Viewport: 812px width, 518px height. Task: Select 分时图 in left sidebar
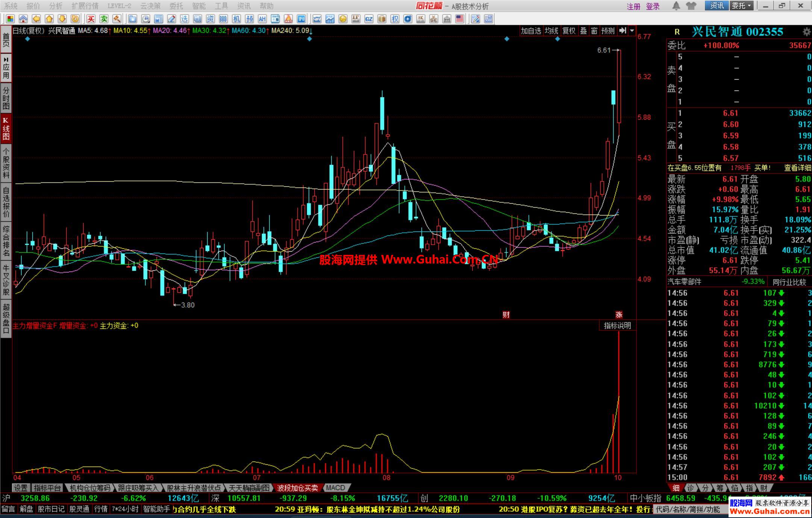[x=6, y=98]
